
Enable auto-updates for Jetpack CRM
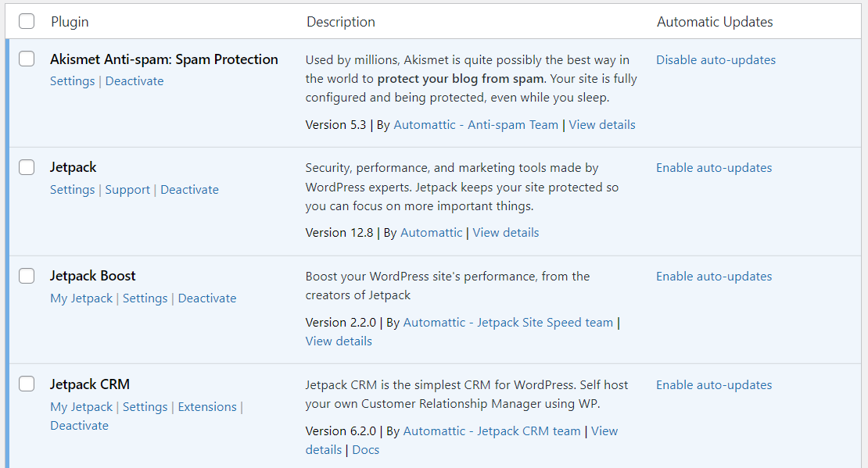pos(713,384)
